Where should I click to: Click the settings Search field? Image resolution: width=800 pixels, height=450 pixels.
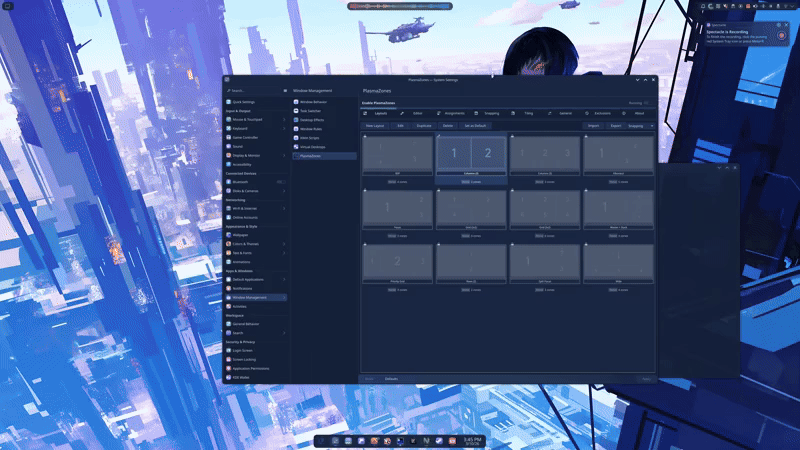coord(253,91)
